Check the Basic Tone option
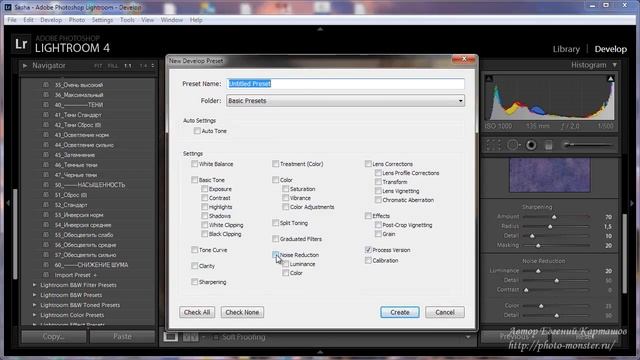 pos(194,180)
